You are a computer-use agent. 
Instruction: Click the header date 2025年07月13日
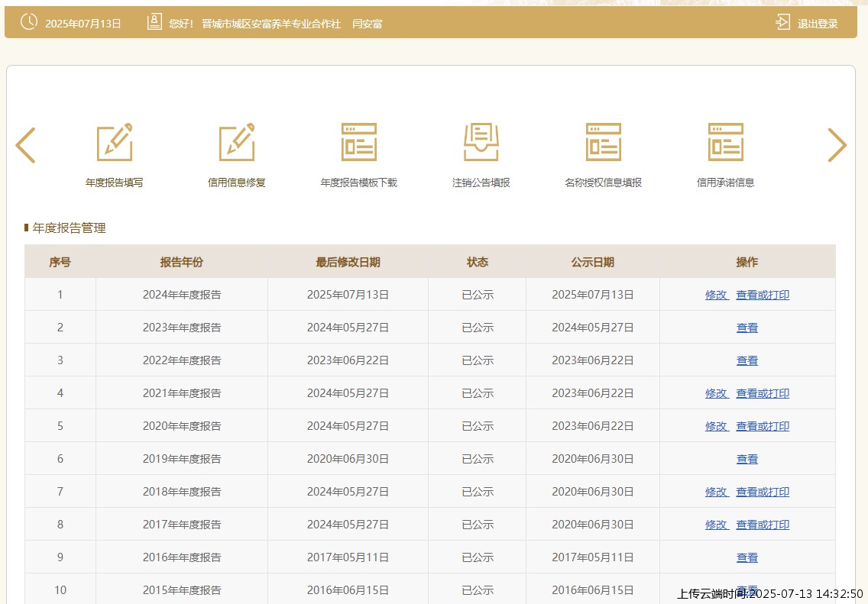pos(83,24)
